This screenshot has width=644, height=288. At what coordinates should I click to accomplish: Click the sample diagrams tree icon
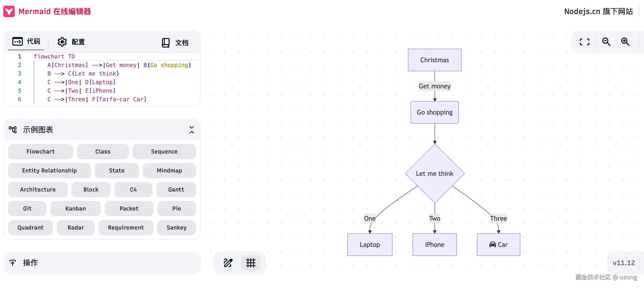13,130
